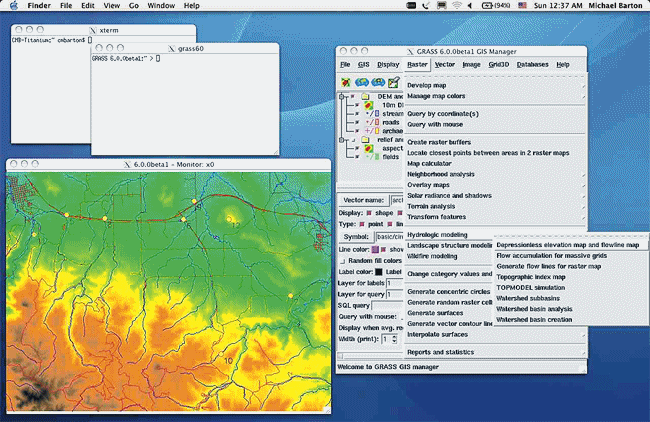Click the Symbol button

coord(356,237)
